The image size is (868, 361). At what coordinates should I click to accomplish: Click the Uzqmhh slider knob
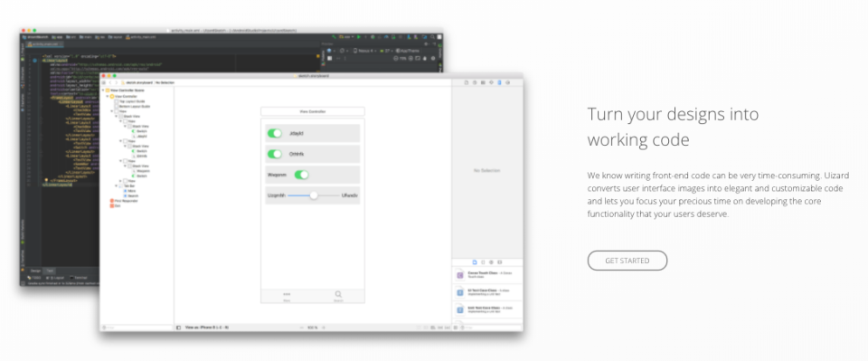click(314, 195)
